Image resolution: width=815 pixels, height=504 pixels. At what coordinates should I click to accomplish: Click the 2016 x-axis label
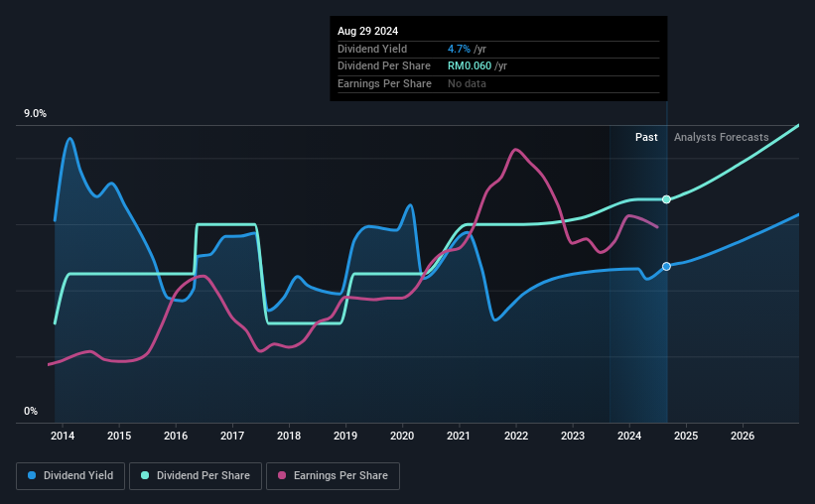click(x=176, y=436)
